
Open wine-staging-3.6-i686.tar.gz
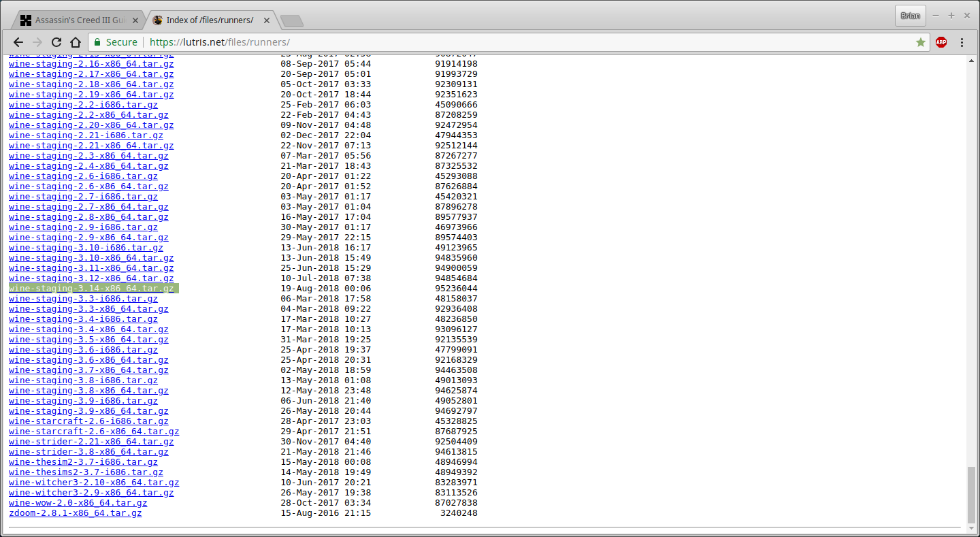tap(83, 350)
